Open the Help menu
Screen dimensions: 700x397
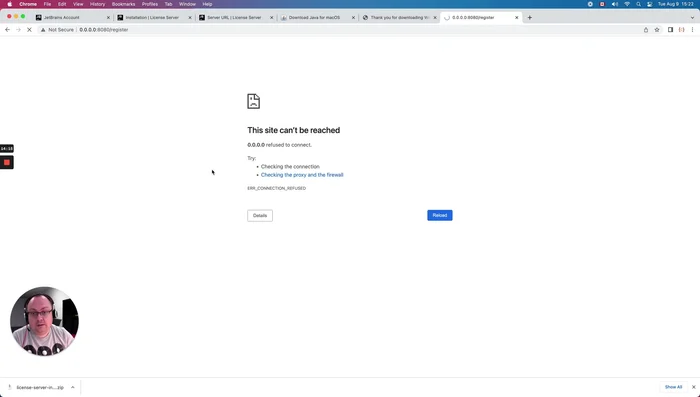207,4
